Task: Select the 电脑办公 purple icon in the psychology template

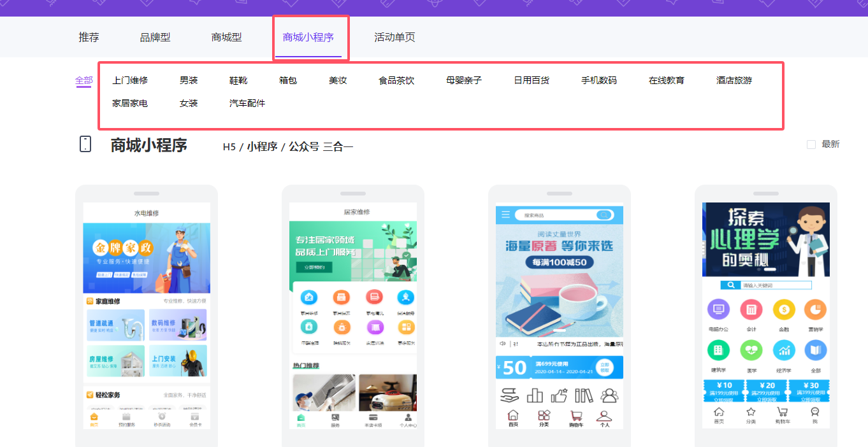Action: (718, 309)
